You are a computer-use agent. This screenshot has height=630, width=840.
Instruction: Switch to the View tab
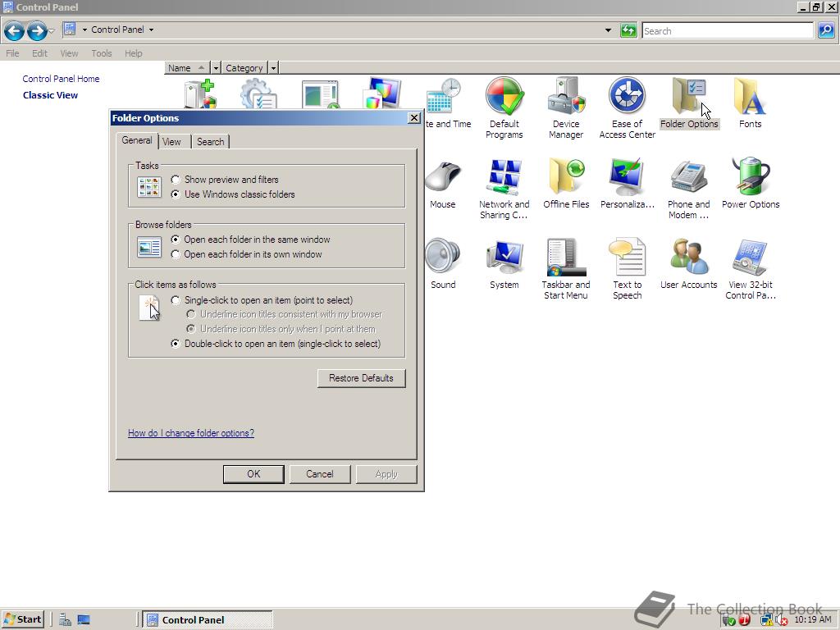point(171,142)
